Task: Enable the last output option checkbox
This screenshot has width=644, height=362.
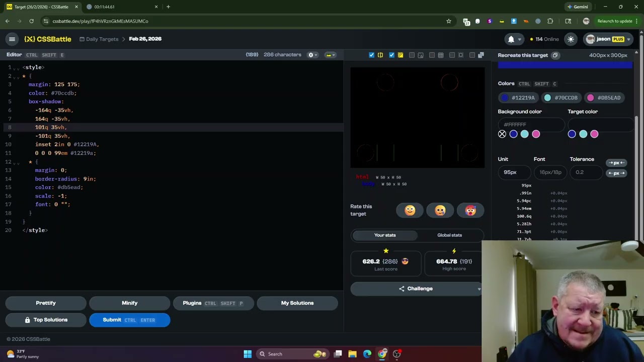Action: click(x=472, y=55)
